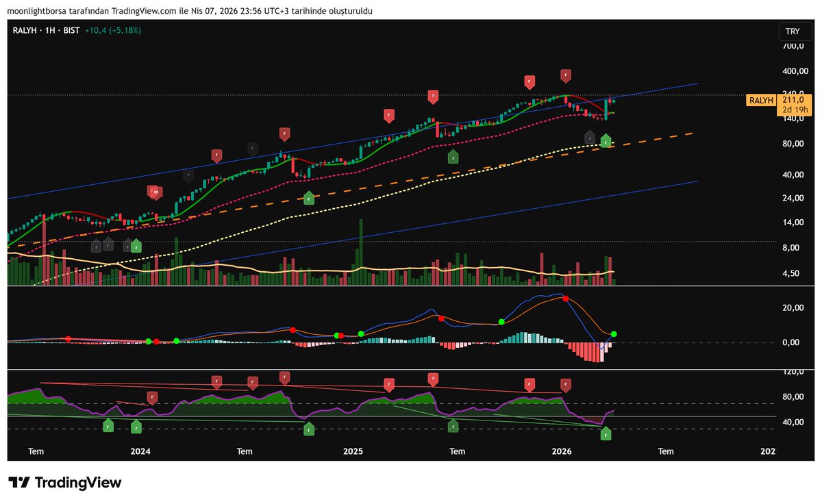The height and width of the screenshot is (504, 822).
Task: Select the 2d 19h bar countdown
Action: point(795,110)
